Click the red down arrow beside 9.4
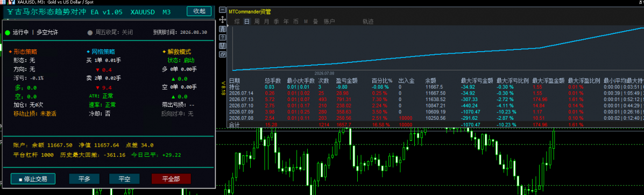 click(x=97, y=88)
